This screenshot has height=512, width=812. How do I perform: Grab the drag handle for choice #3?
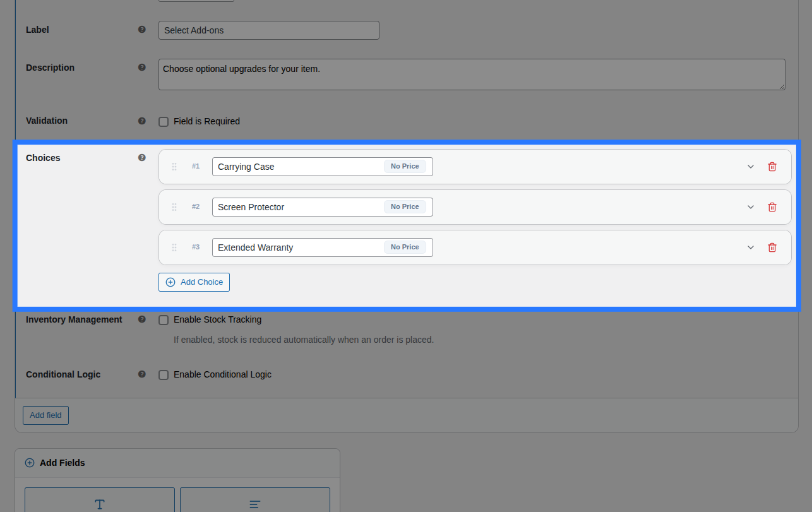(x=174, y=247)
